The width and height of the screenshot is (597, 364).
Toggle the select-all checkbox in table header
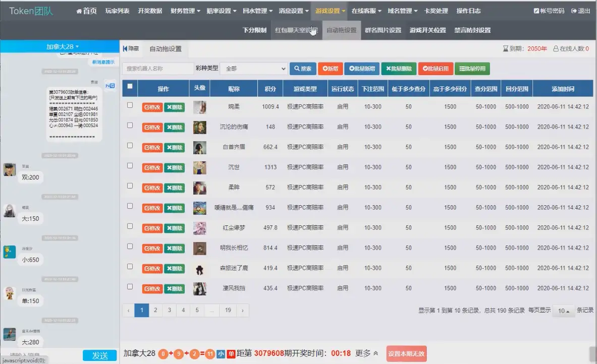(130, 87)
